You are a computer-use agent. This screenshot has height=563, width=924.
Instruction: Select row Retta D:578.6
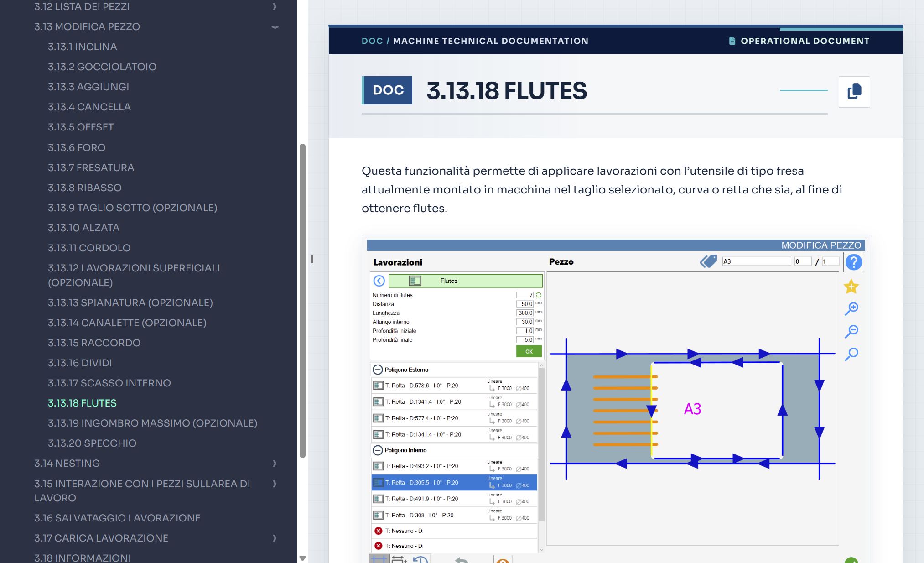[x=454, y=386]
